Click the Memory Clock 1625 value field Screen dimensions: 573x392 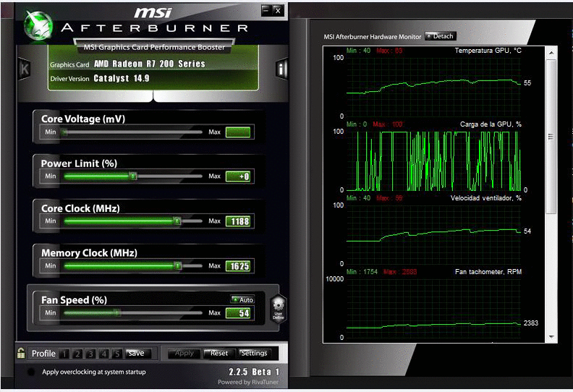pos(238,266)
